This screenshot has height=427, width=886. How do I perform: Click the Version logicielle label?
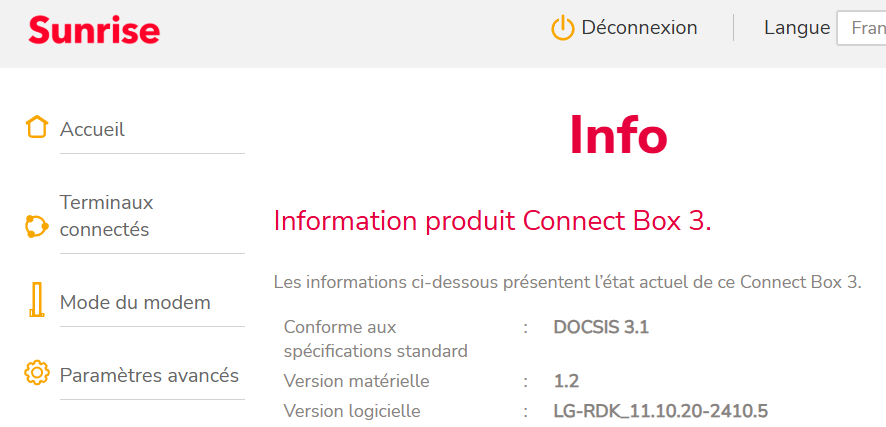(352, 411)
